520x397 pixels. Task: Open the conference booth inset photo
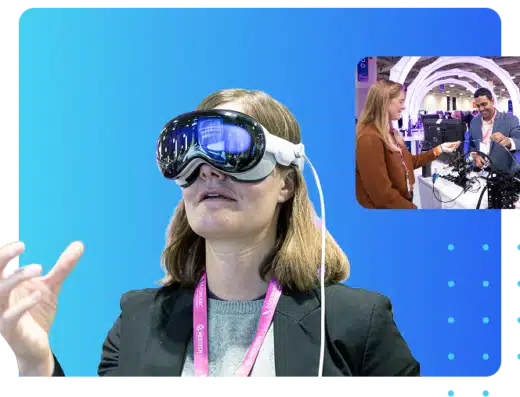438,133
